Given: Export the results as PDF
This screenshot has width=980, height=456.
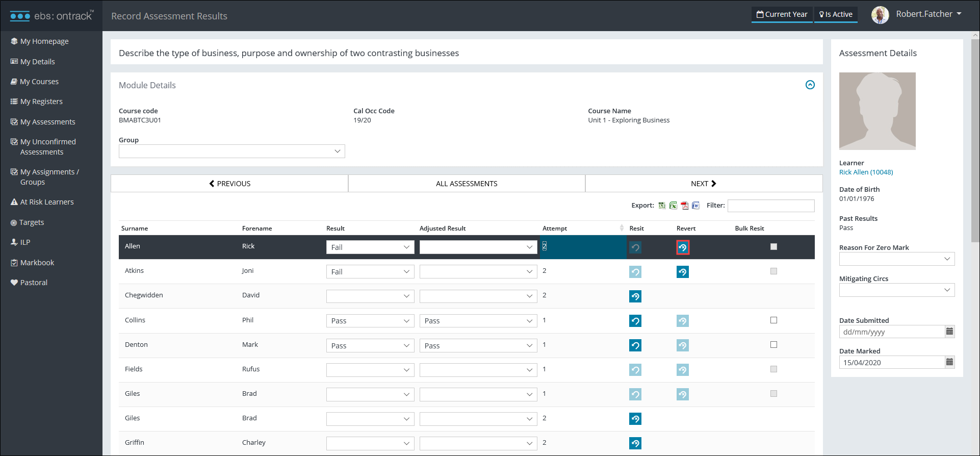Looking at the screenshot, I should pos(684,206).
